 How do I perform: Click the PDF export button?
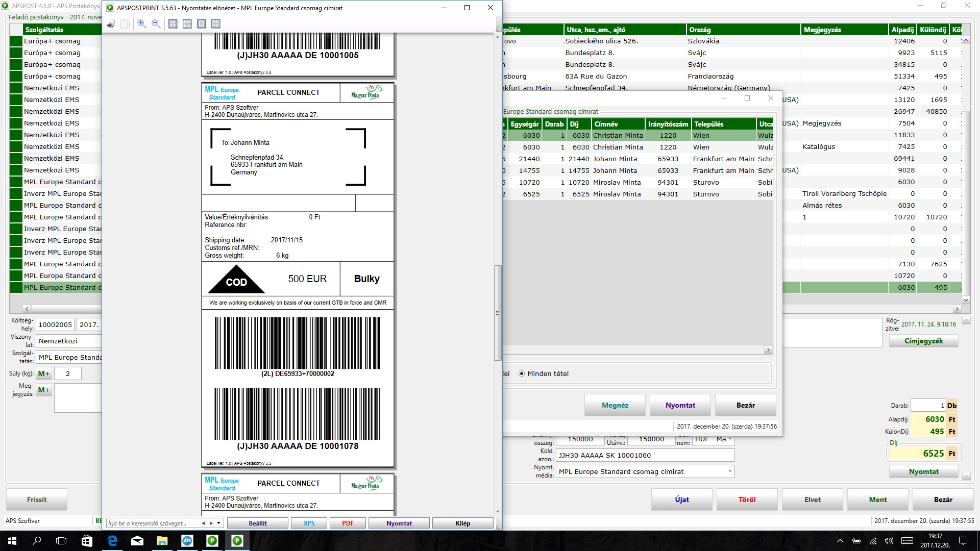tap(348, 523)
